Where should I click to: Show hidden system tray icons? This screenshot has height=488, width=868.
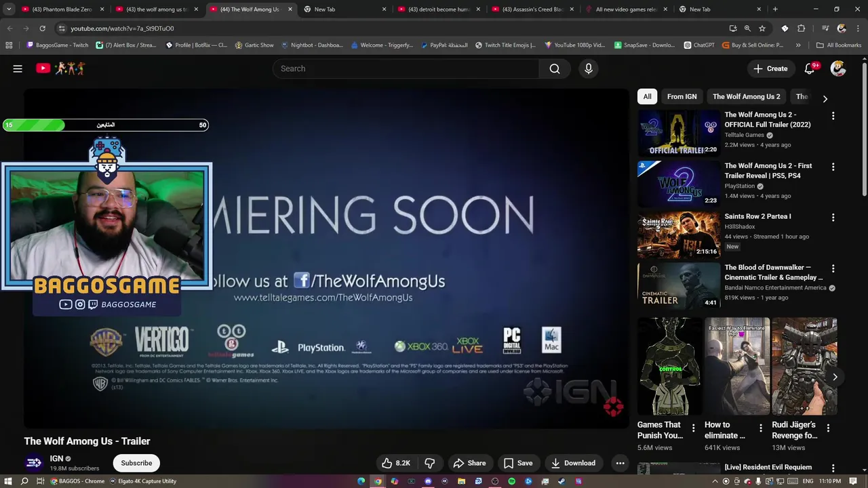tap(715, 481)
